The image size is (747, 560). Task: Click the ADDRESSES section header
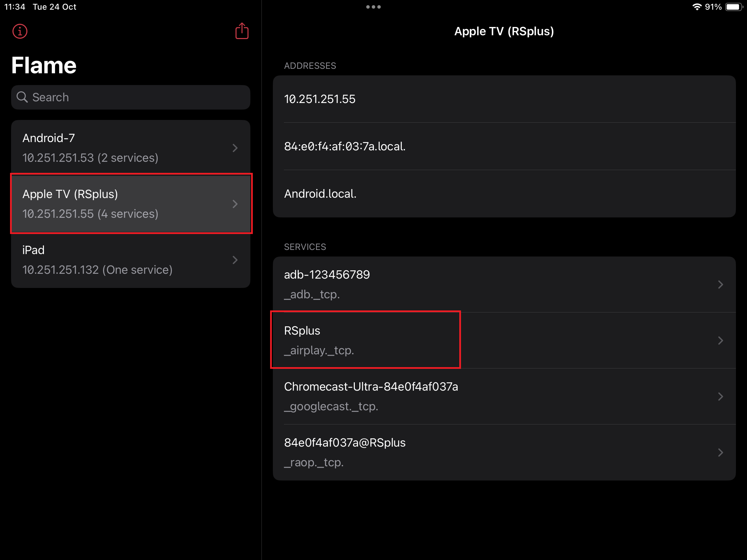pyautogui.click(x=310, y=66)
